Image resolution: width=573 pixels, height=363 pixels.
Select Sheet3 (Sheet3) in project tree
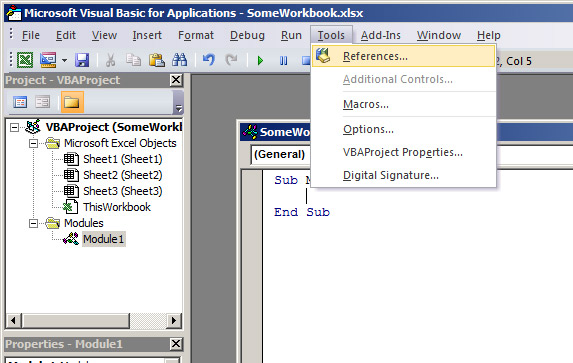pyautogui.click(x=122, y=191)
